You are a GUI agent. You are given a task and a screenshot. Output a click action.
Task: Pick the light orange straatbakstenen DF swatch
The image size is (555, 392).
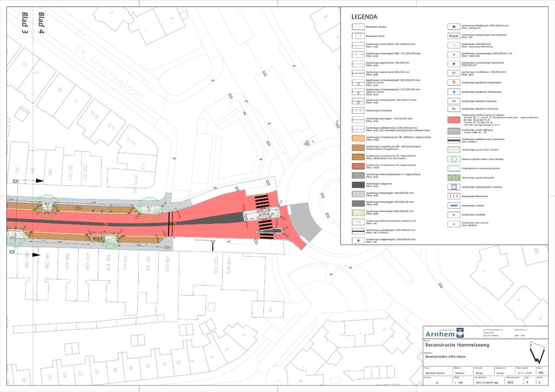(356, 139)
